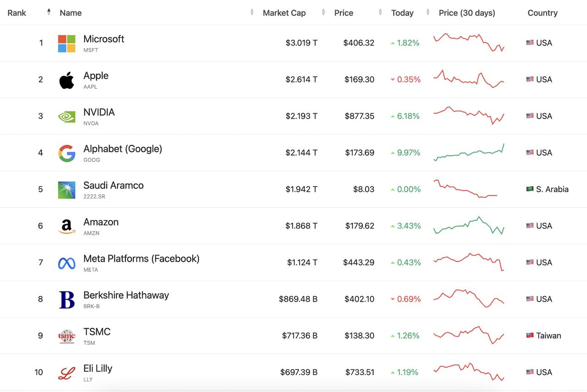This screenshot has height=392, width=587.
Task: Click the TSMC logo icon
Action: pyautogui.click(x=66, y=336)
